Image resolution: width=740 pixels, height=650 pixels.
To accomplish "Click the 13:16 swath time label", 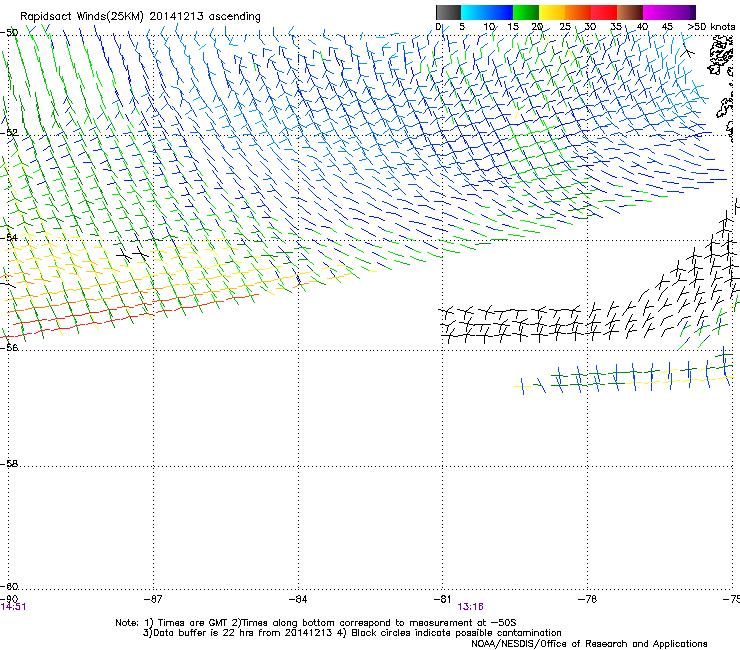I will point(470,607).
